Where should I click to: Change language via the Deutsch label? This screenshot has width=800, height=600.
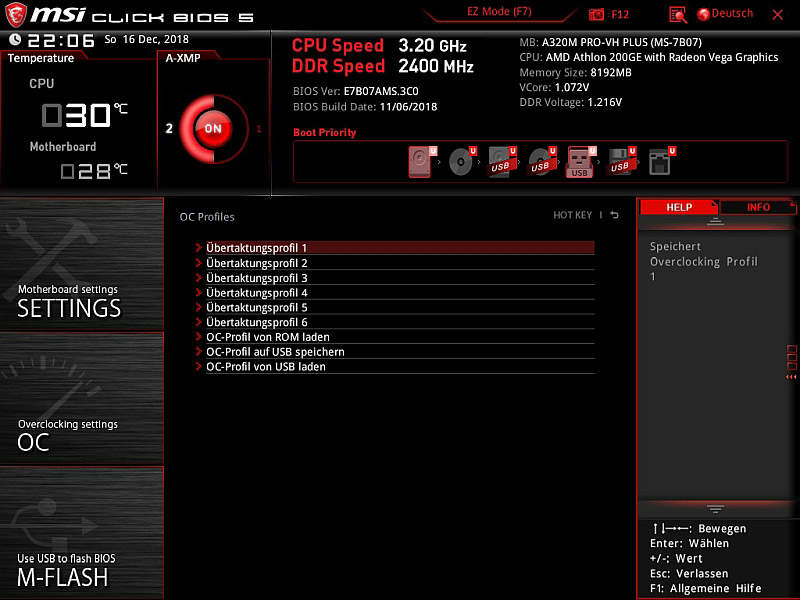tap(732, 14)
